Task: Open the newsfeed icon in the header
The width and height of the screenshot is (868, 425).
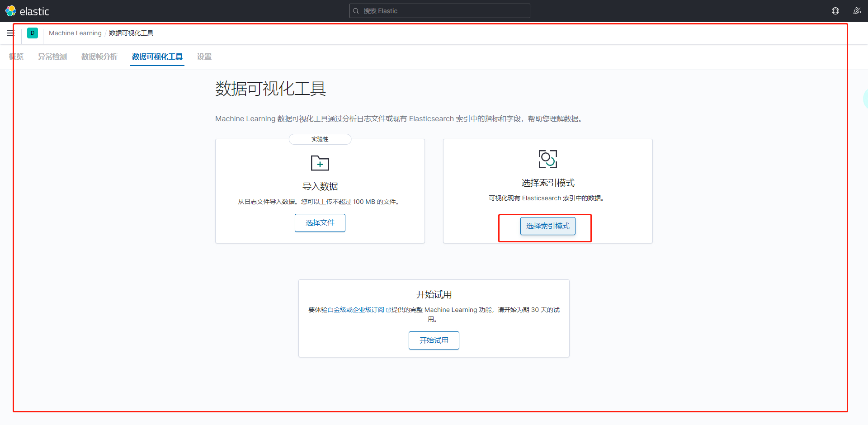Action: 857,11
